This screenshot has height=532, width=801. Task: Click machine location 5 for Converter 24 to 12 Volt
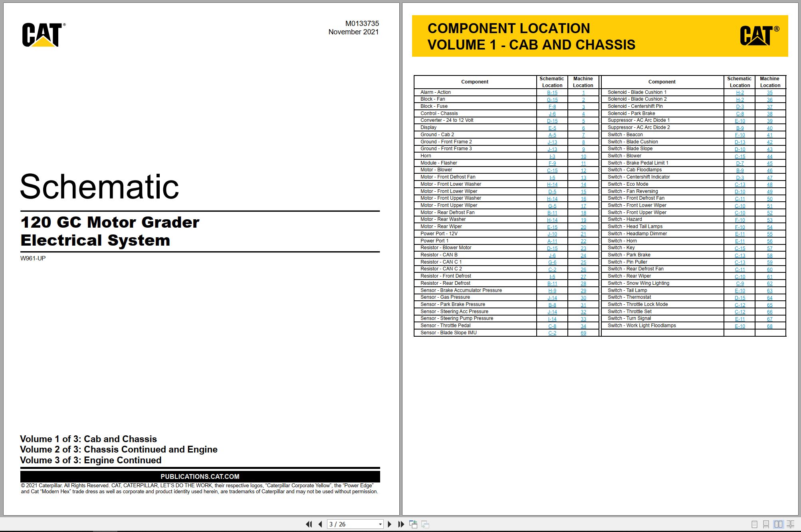pyautogui.click(x=583, y=121)
